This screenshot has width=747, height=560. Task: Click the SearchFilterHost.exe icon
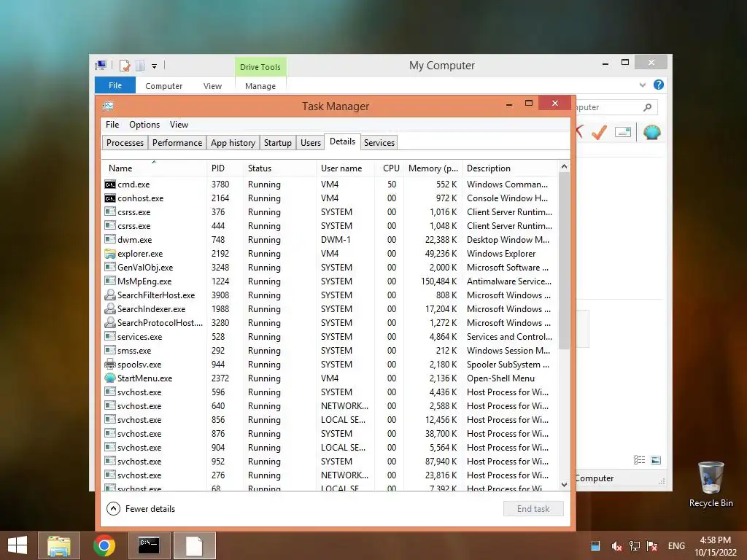pos(110,295)
